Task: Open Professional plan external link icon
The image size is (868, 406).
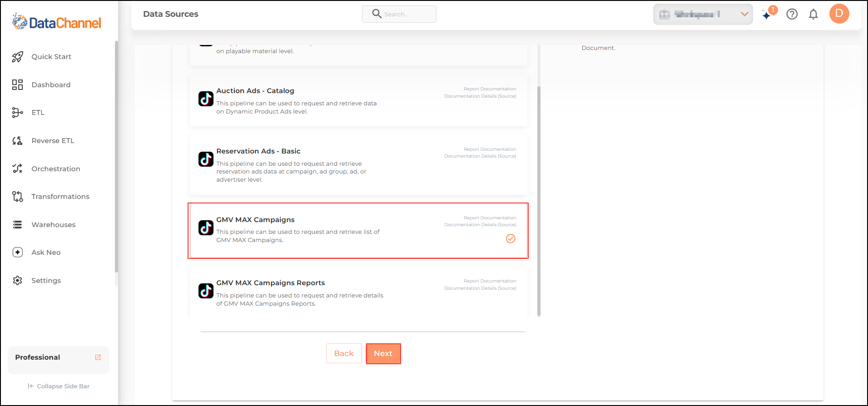Action: 98,357
